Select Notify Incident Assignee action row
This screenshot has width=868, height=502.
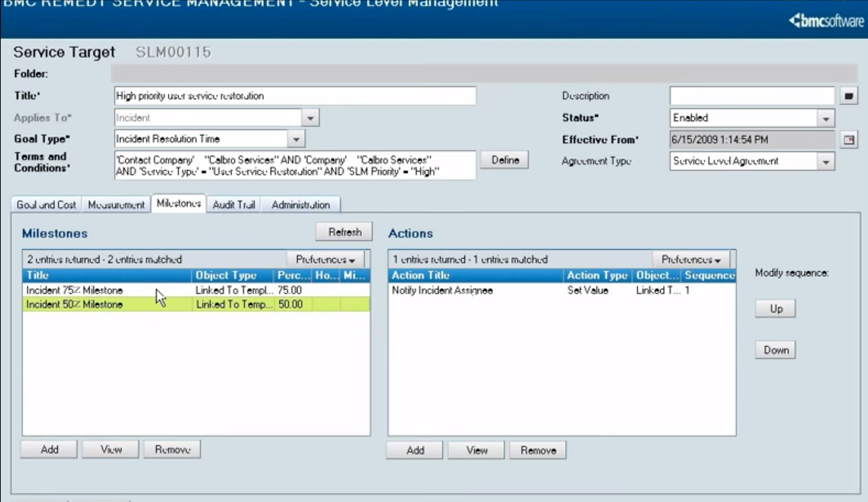point(477,290)
